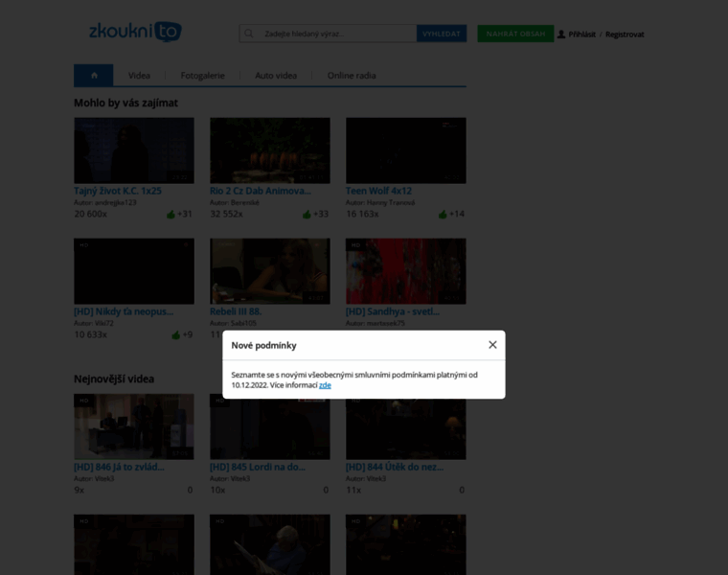Close the Nové podmínky dialog
This screenshot has width=728, height=575.
tap(492, 345)
